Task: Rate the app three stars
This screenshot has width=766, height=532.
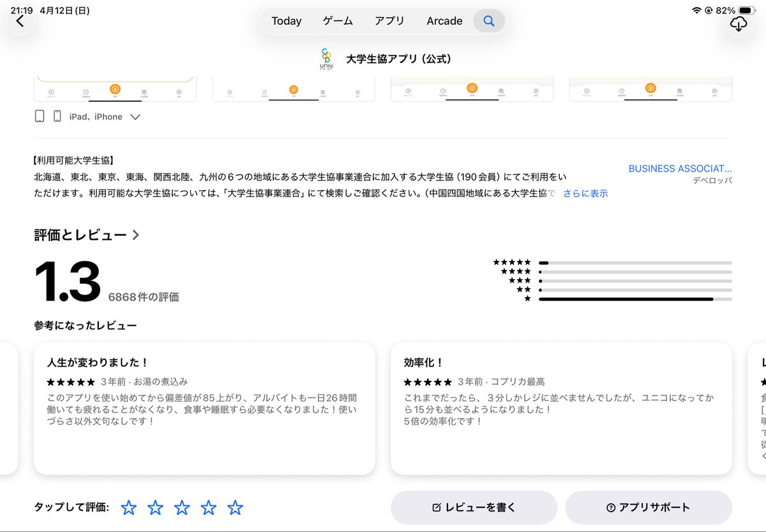Action: [x=182, y=508]
